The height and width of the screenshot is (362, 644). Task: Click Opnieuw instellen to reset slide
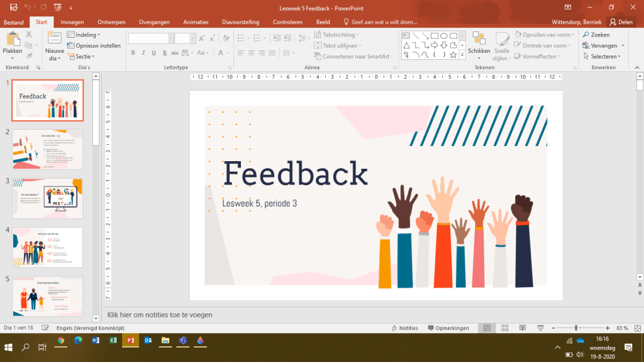94,45
